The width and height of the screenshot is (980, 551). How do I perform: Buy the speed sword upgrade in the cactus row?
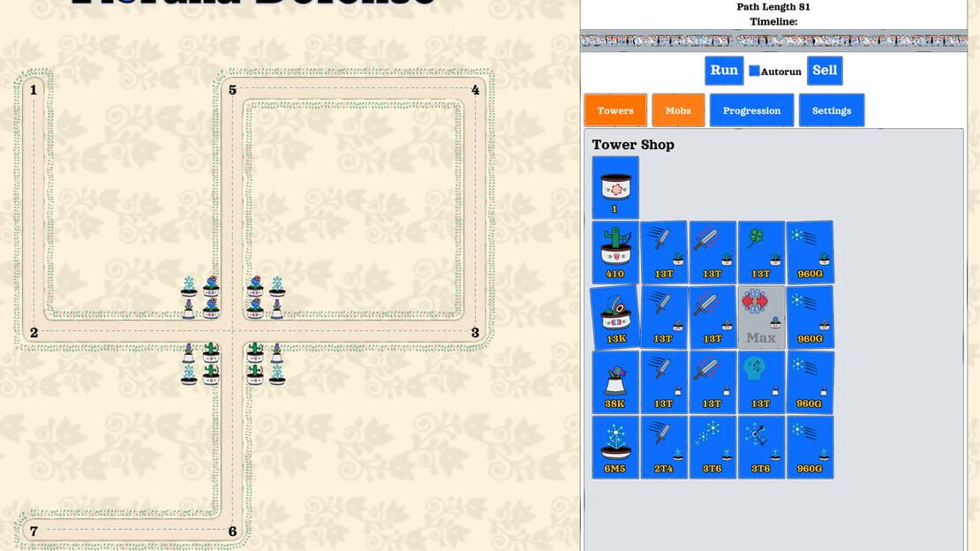click(664, 252)
